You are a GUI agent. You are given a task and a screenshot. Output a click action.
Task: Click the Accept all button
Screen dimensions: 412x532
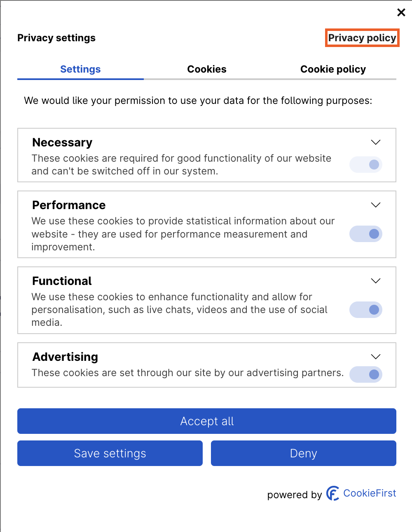point(206,421)
